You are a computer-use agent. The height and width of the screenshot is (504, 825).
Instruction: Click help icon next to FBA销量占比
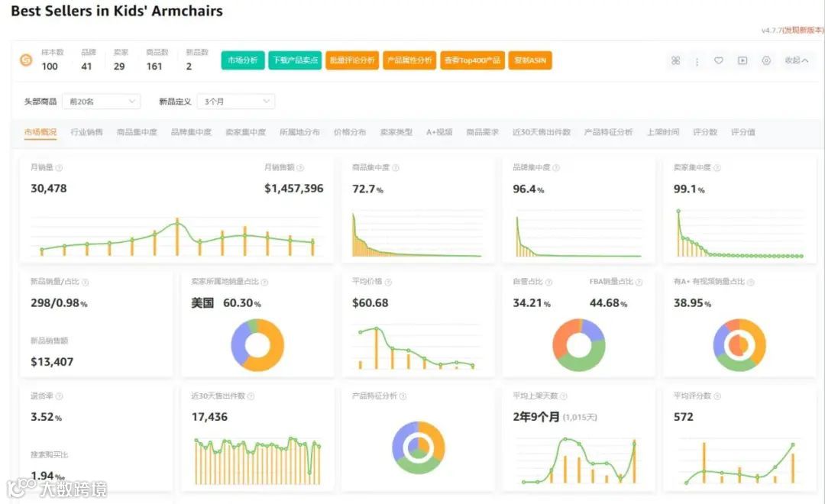tap(639, 283)
